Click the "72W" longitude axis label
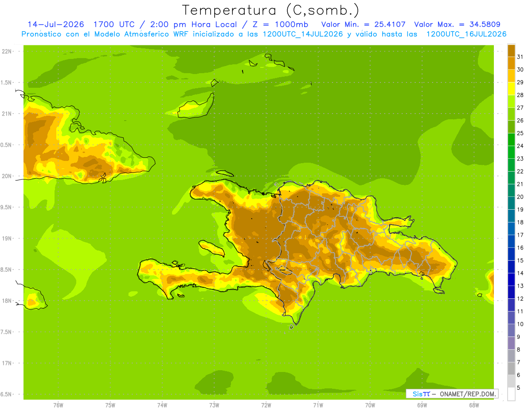The height and width of the screenshot is (411, 532). tap(266, 405)
